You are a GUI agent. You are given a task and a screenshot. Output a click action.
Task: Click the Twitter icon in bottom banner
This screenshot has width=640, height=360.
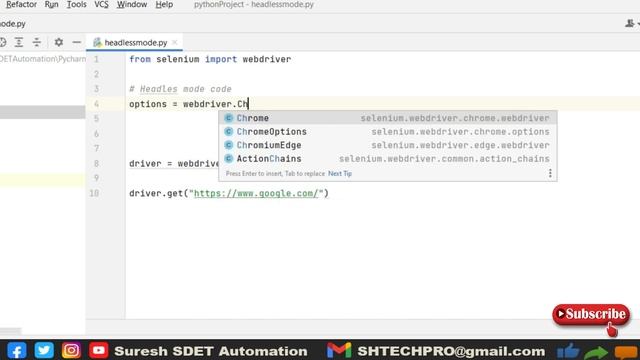point(44,350)
